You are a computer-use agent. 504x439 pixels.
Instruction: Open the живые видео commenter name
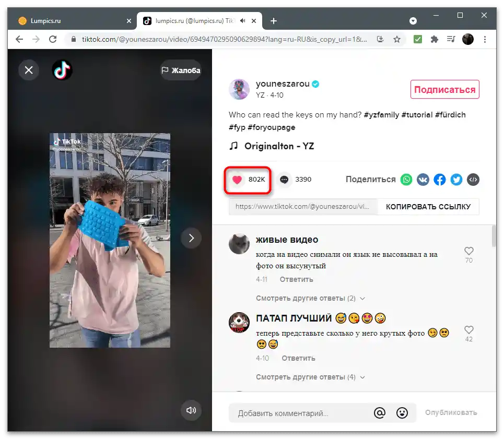[x=287, y=240]
